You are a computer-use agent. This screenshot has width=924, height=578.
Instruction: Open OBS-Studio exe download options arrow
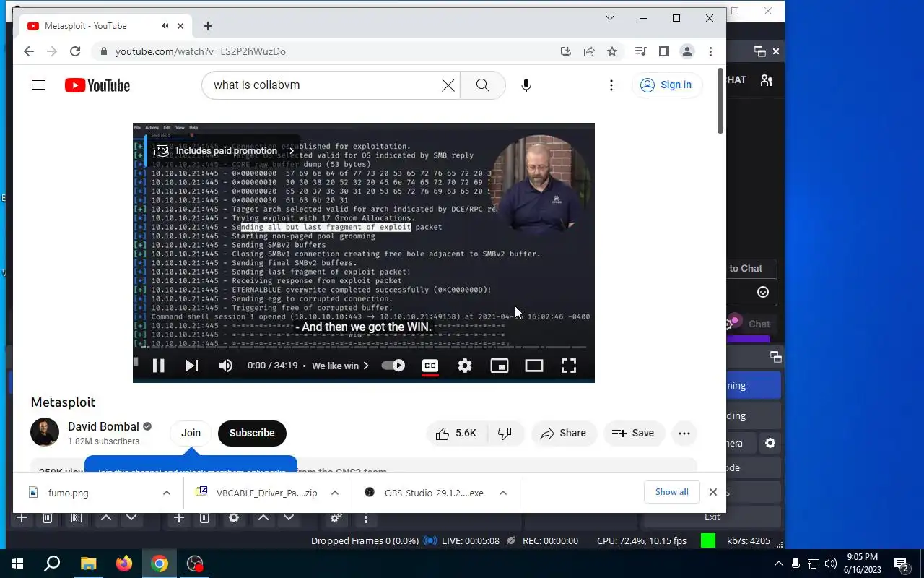tap(503, 493)
